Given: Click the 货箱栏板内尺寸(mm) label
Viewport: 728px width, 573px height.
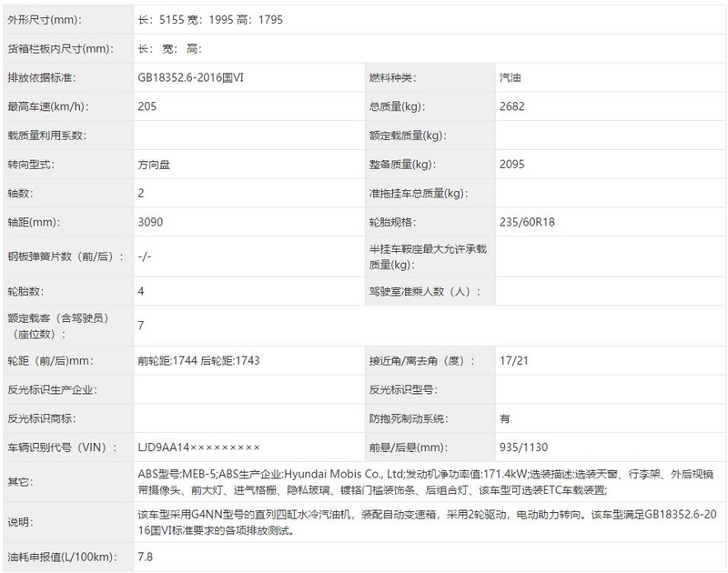Looking at the screenshot, I should tap(60, 49).
